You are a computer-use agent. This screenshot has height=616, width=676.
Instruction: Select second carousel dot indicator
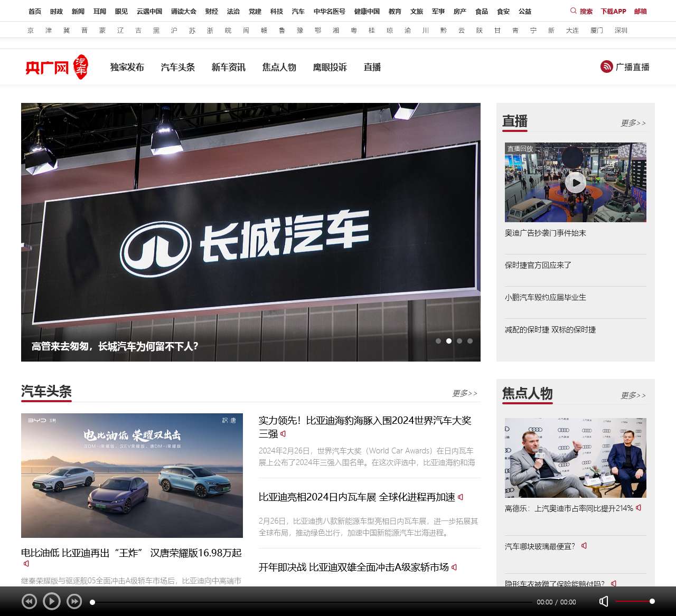(449, 341)
